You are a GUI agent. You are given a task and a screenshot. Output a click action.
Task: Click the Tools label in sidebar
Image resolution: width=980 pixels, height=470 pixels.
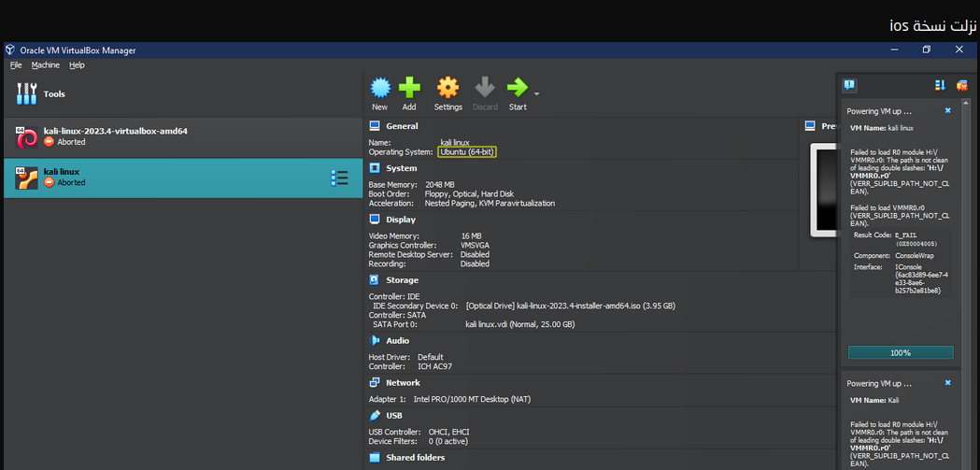tap(54, 93)
